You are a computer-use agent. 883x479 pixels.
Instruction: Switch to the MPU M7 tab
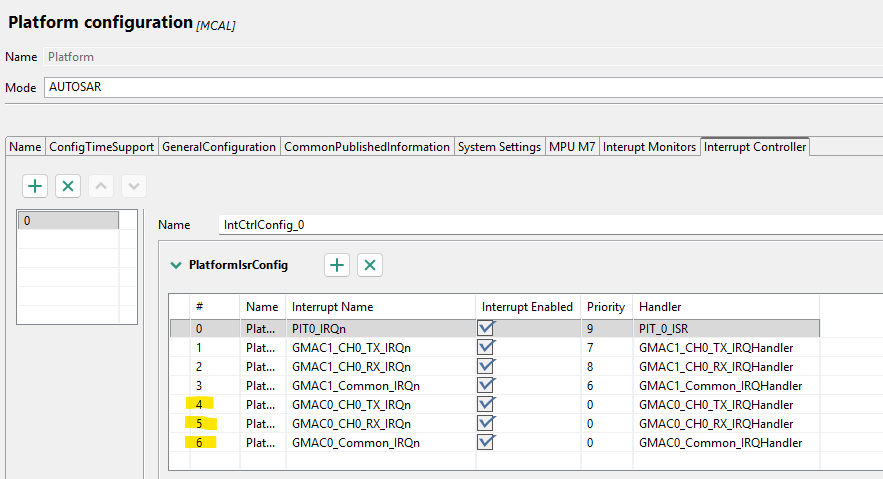[x=572, y=147]
